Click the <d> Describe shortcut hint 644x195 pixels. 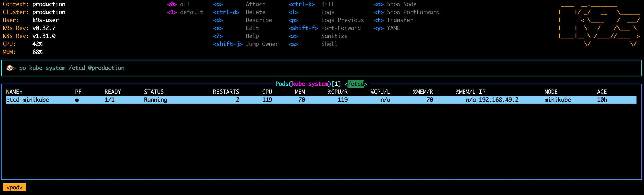coord(242,20)
